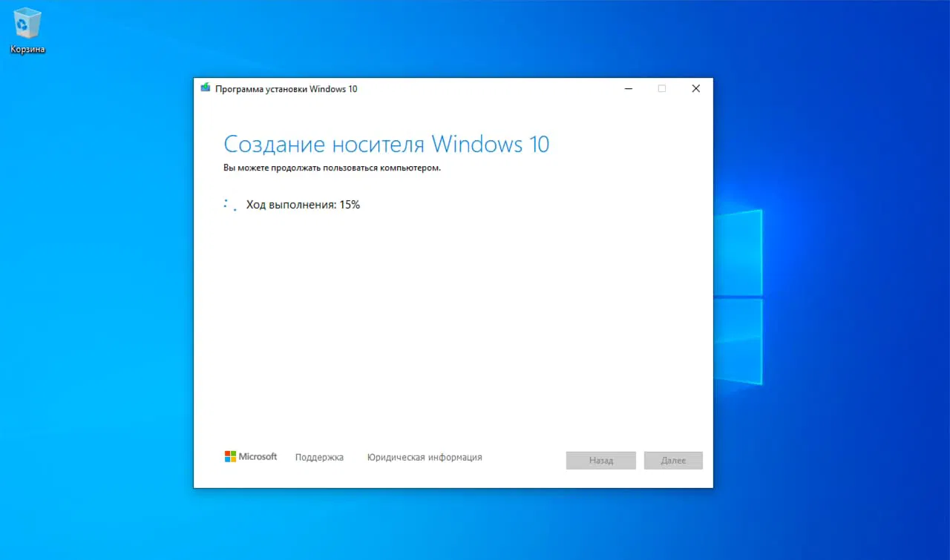
Task: Click the Windows setup icon in title bar
Action: point(206,88)
